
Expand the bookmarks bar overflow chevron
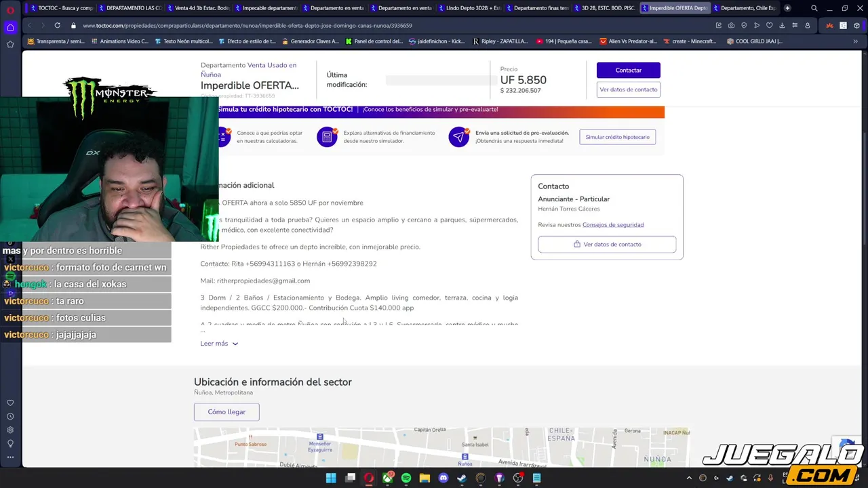tap(855, 41)
